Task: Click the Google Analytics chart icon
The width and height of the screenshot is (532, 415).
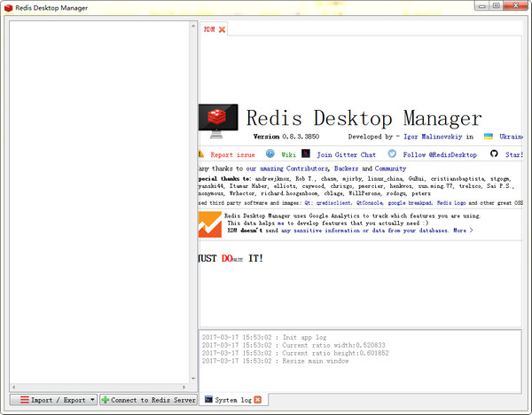Action: pyautogui.click(x=210, y=223)
